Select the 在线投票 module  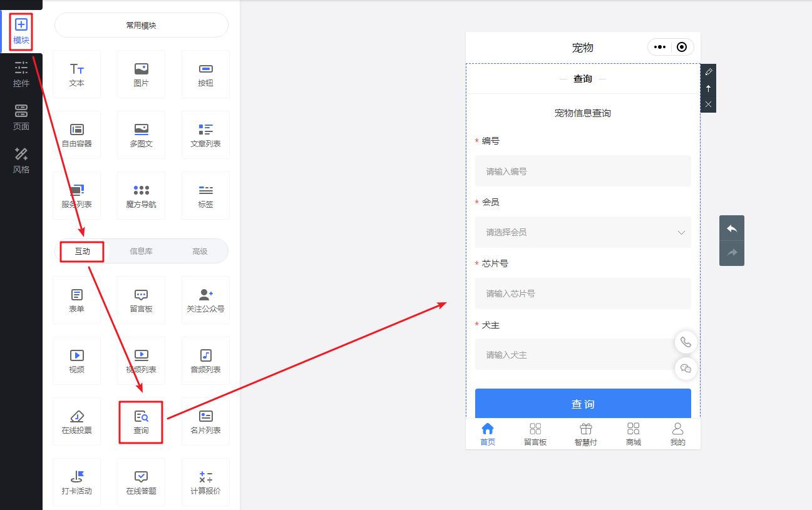(x=77, y=422)
